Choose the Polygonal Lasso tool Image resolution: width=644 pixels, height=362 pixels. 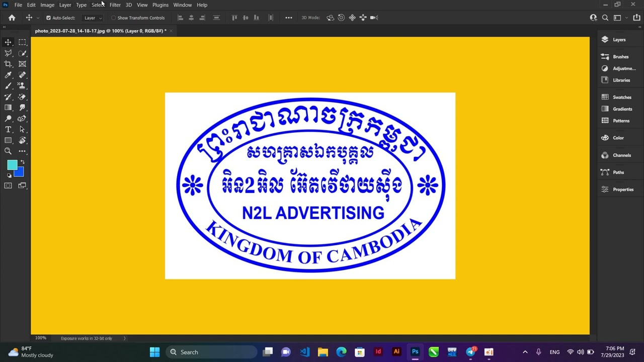pos(8,53)
